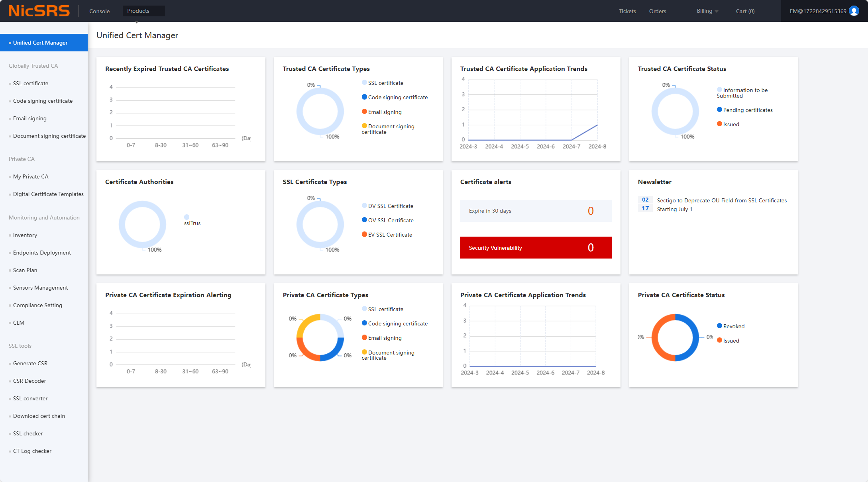
Task: Click the NicSRS logo
Action: (x=39, y=11)
